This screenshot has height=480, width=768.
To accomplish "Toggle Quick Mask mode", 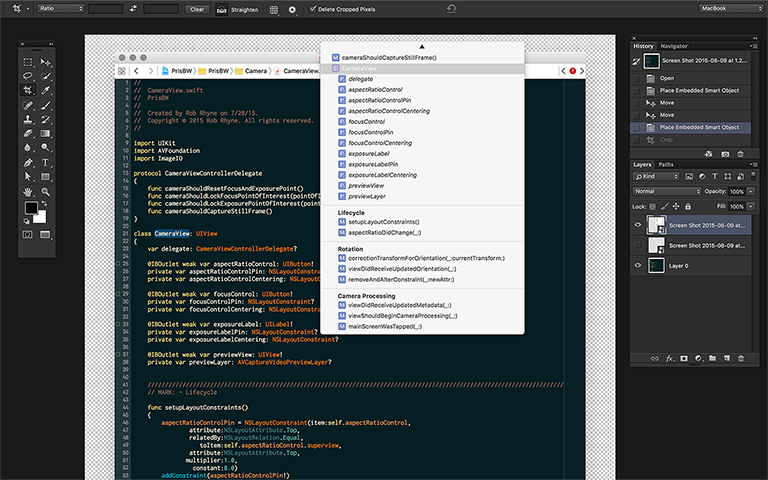I will point(28,235).
